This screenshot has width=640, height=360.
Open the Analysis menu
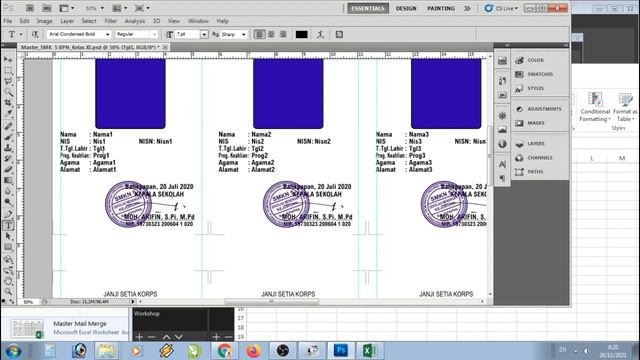(135, 21)
